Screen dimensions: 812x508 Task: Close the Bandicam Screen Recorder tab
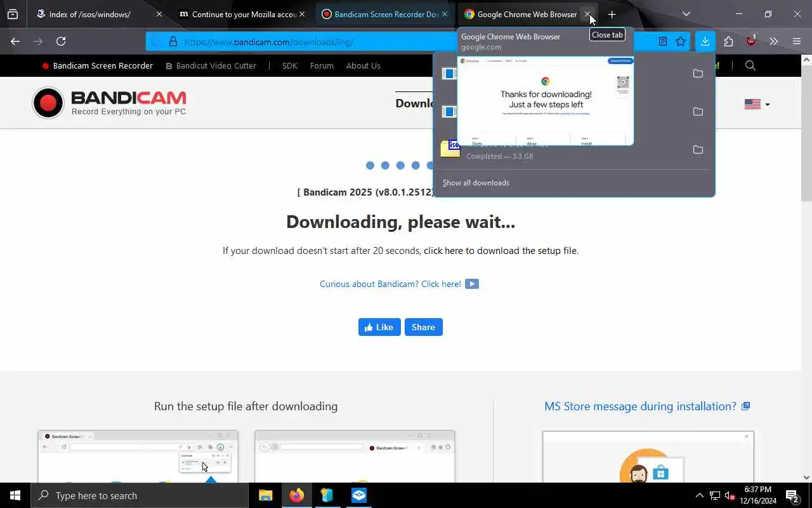[445, 14]
